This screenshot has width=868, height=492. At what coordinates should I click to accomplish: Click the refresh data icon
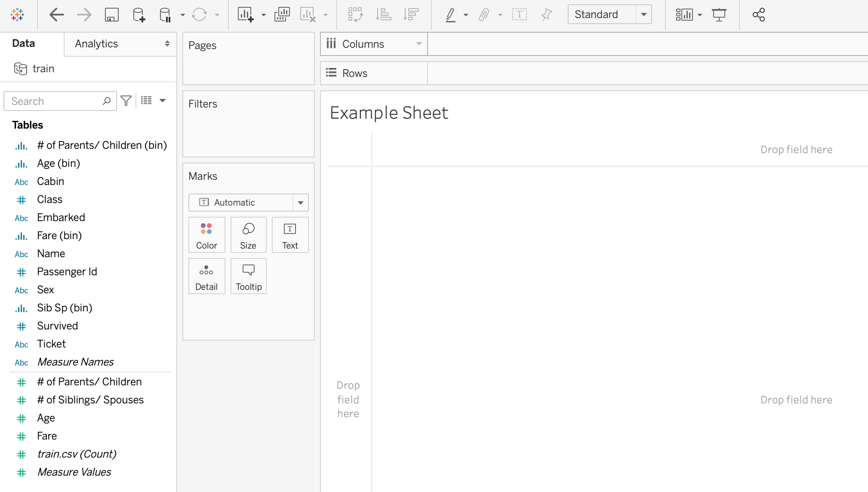coord(200,15)
